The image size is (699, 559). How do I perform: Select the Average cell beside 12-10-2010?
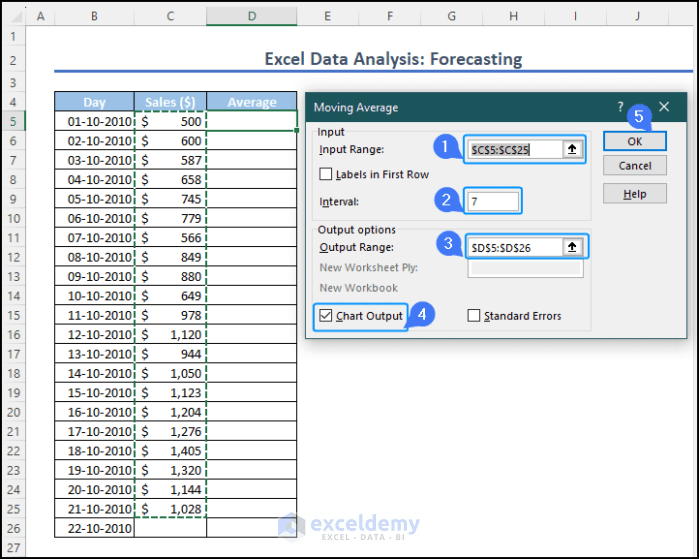coord(252,335)
